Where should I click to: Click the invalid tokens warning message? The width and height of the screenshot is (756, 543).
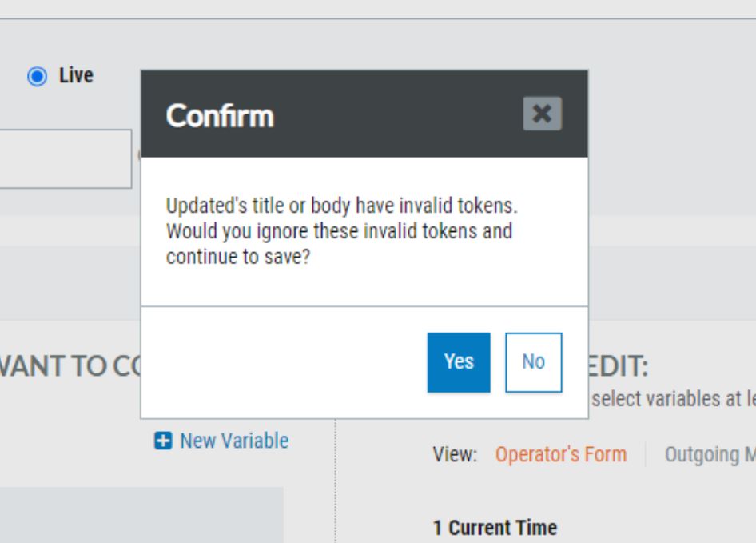coord(341,231)
